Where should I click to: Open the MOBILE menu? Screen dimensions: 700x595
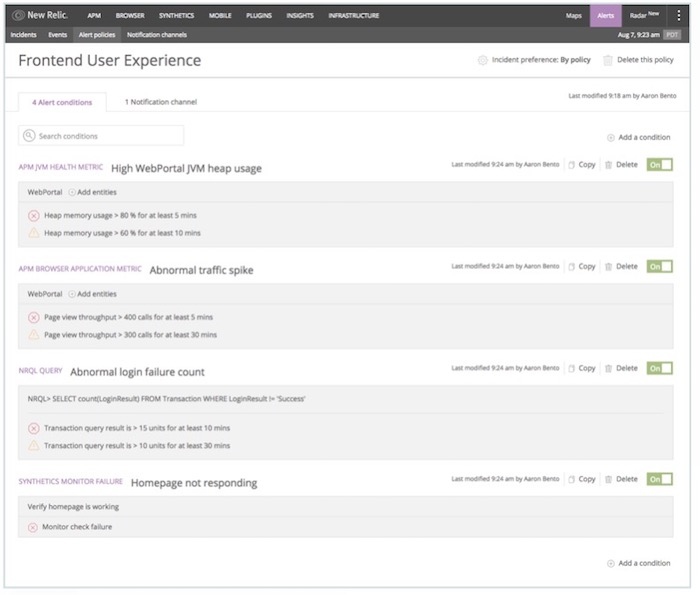(220, 16)
